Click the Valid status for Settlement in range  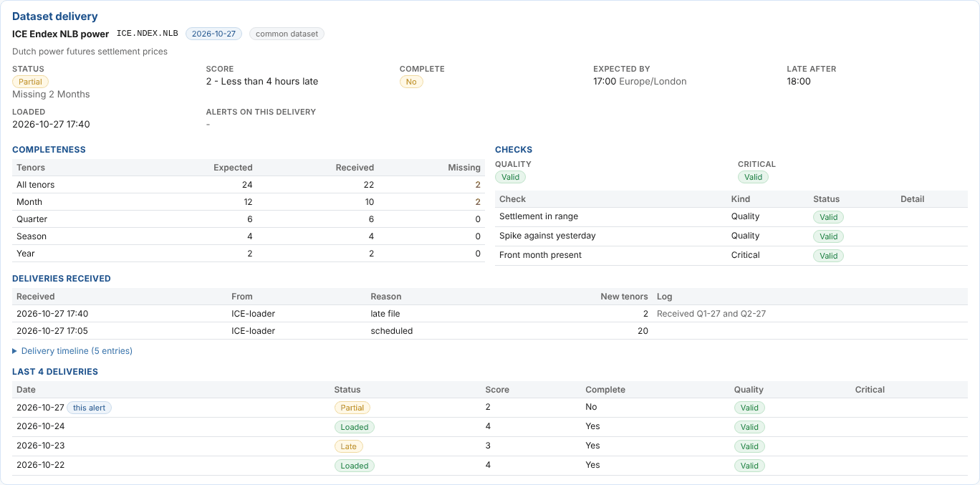click(829, 217)
